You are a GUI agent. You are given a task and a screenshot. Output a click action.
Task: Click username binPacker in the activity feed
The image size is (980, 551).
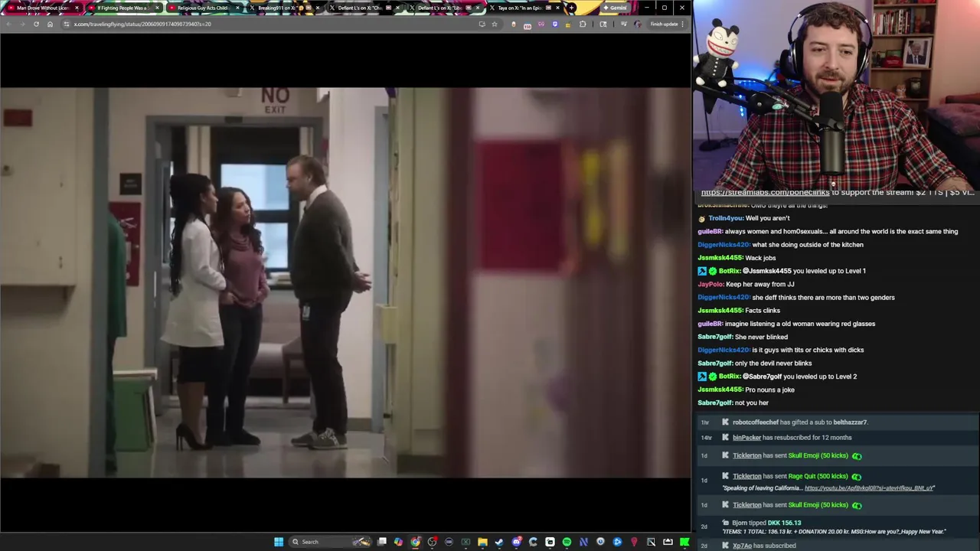coord(746,438)
